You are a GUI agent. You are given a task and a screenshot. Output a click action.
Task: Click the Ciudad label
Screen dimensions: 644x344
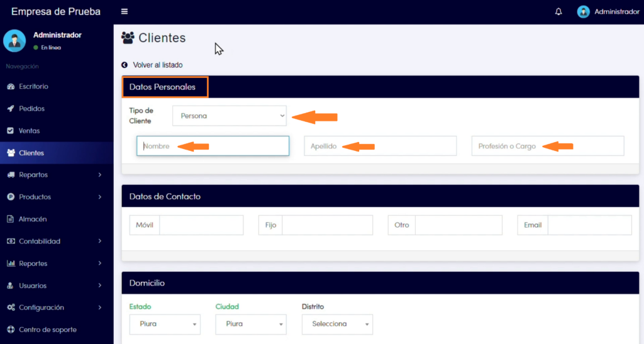coord(227,307)
